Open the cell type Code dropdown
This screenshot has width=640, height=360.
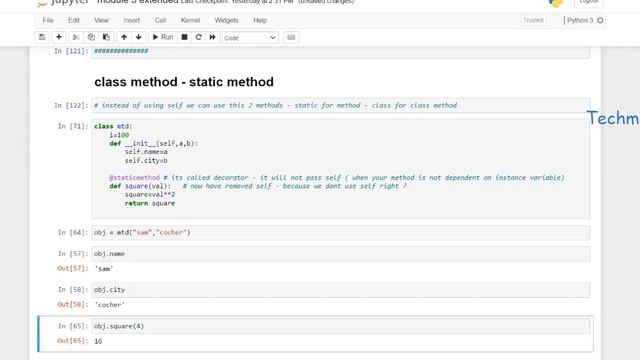point(250,38)
